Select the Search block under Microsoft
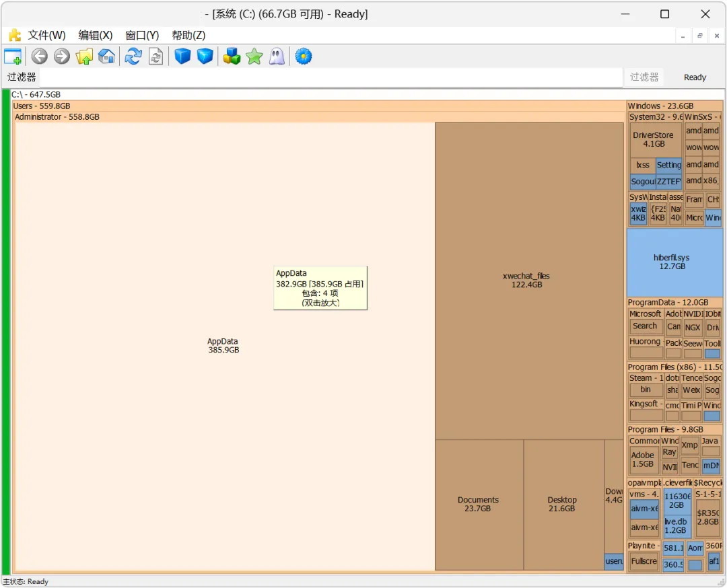 [x=646, y=326]
